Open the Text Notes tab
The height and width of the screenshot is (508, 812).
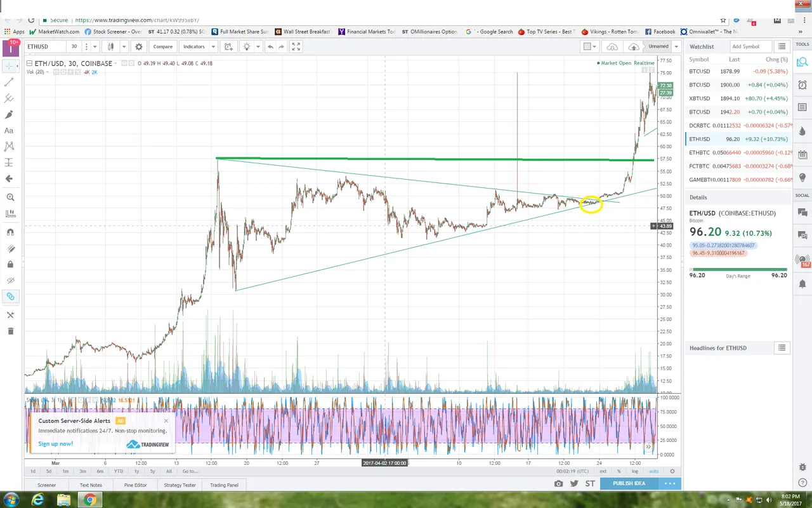tap(91, 485)
